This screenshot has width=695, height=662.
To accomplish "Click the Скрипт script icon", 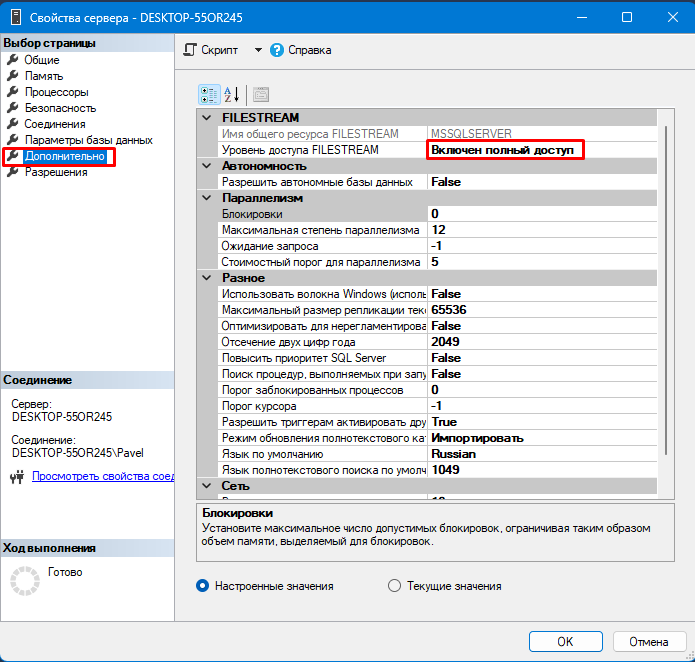I will (x=190, y=50).
